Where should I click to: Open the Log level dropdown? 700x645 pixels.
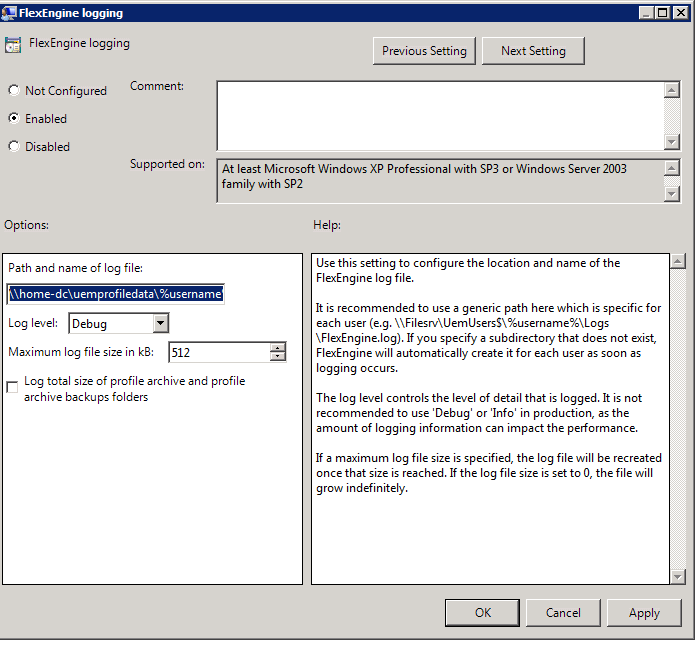pyautogui.click(x=160, y=323)
